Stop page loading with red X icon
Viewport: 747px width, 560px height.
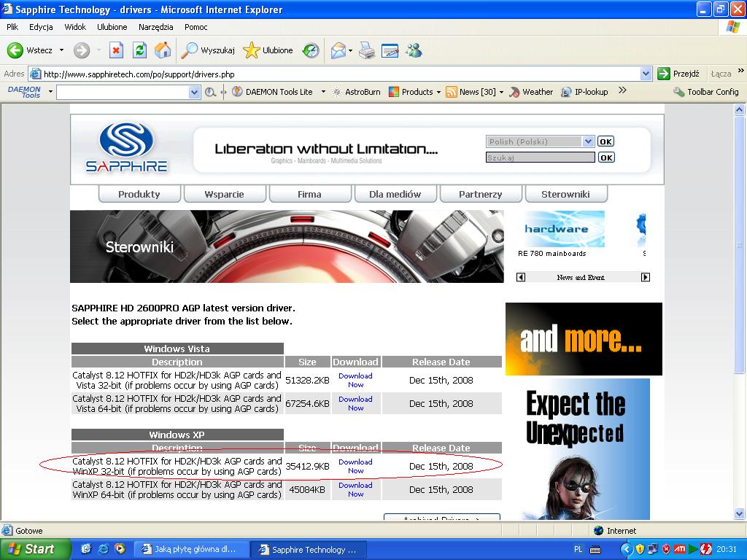tap(116, 50)
